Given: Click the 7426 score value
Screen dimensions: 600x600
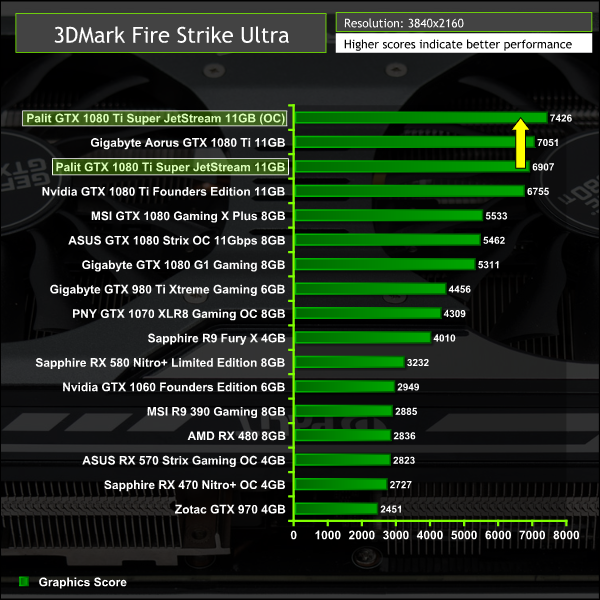Looking at the screenshot, I should [x=561, y=118].
